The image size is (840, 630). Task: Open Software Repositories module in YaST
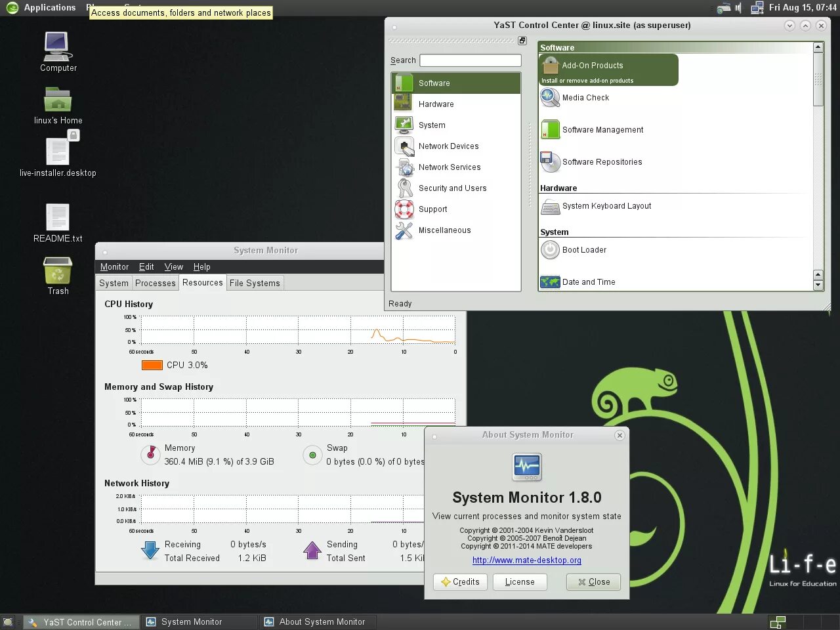pyautogui.click(x=591, y=162)
